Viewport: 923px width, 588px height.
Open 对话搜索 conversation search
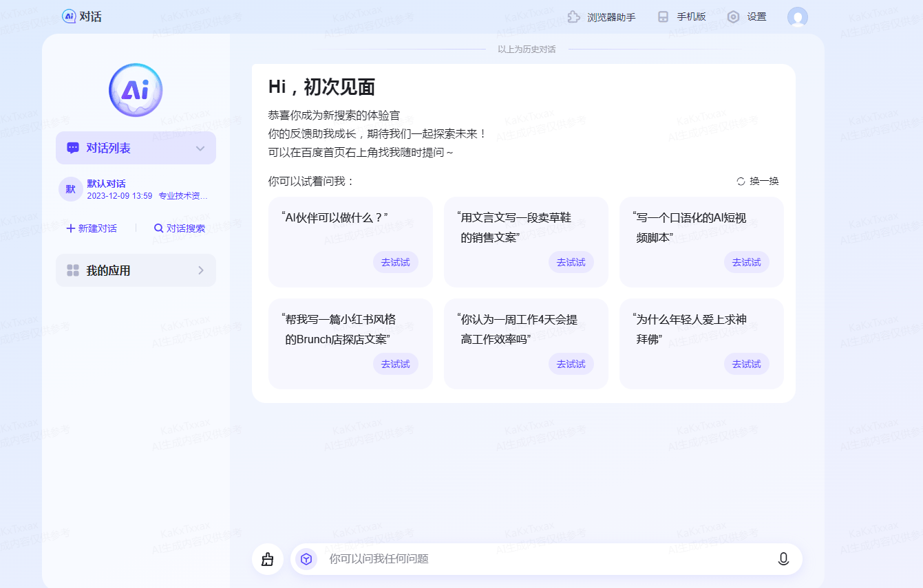click(179, 228)
